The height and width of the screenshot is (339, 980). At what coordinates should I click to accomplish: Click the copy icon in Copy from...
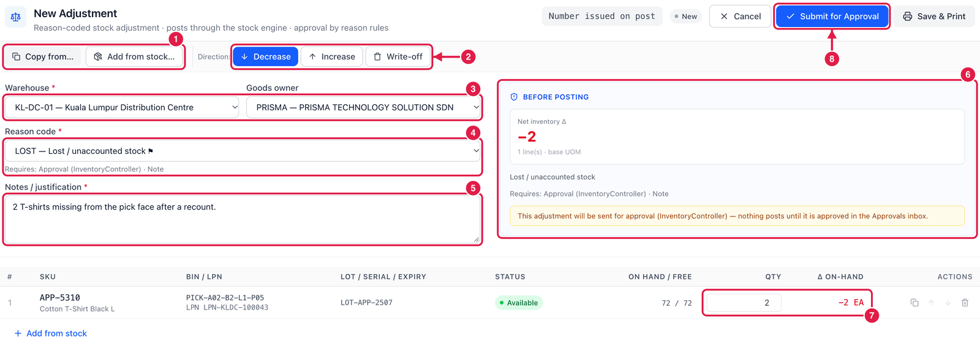(x=17, y=56)
